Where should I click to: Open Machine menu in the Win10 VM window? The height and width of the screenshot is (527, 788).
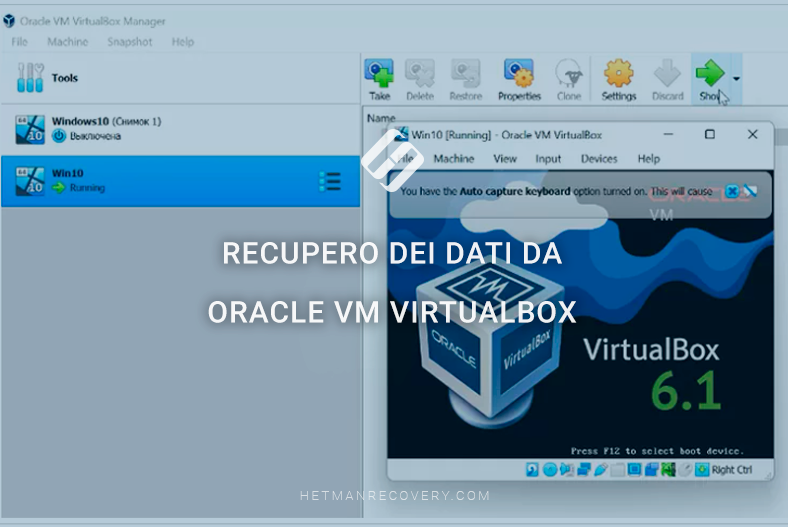tap(454, 159)
